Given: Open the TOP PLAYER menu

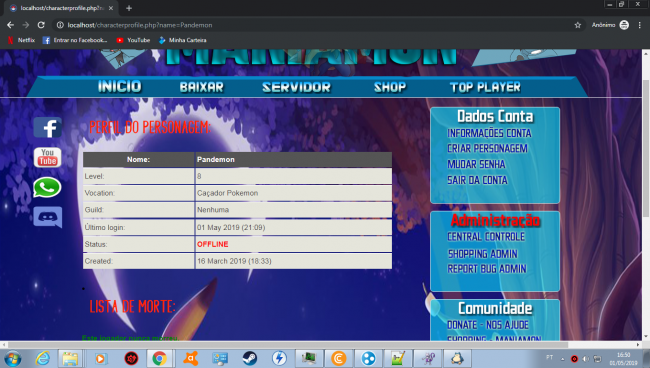Looking at the screenshot, I should pos(485,87).
